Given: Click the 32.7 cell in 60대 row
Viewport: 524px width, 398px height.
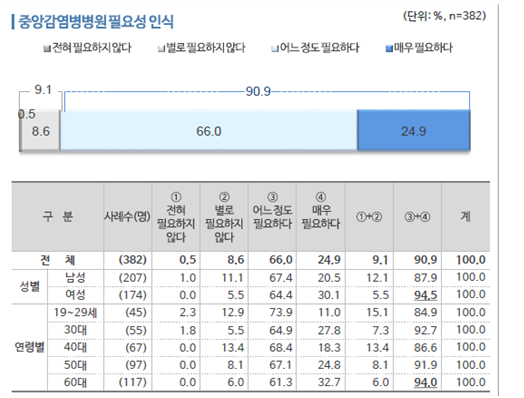Looking at the screenshot, I should coord(329,382).
